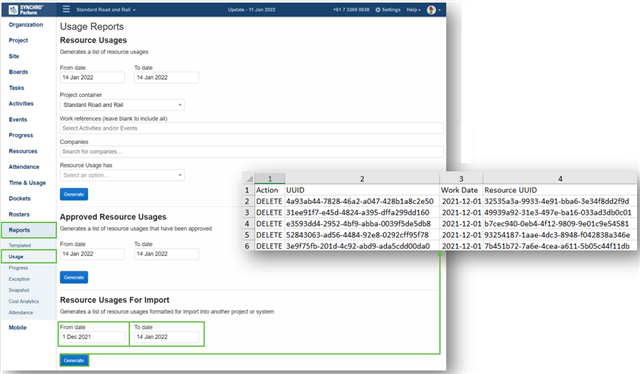Open Templated reports sub-item
The image size is (640, 374).
(x=20, y=245)
